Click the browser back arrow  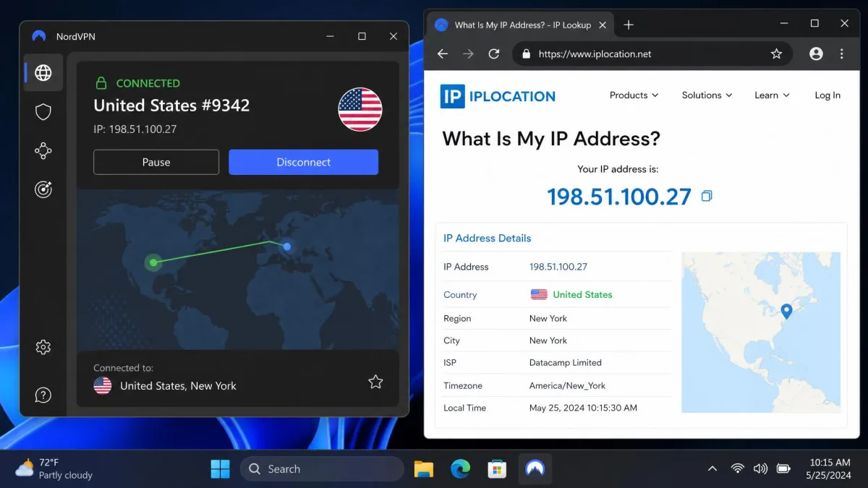click(443, 53)
